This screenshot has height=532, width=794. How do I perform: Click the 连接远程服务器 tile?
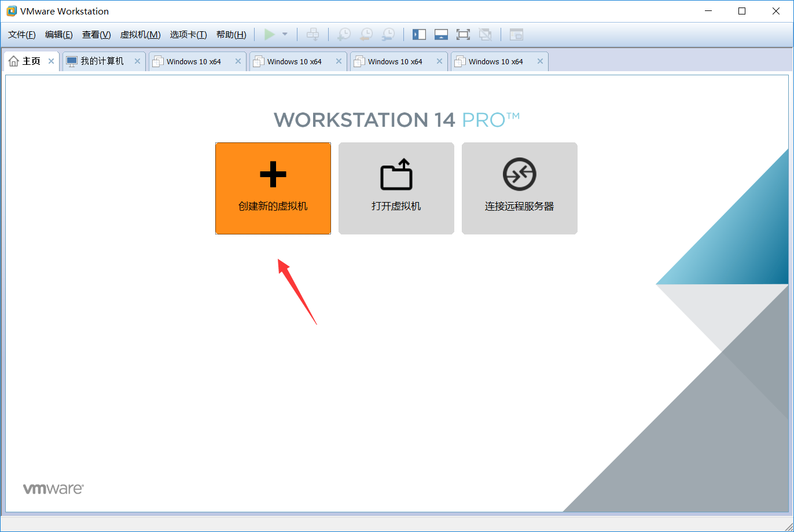pos(520,188)
